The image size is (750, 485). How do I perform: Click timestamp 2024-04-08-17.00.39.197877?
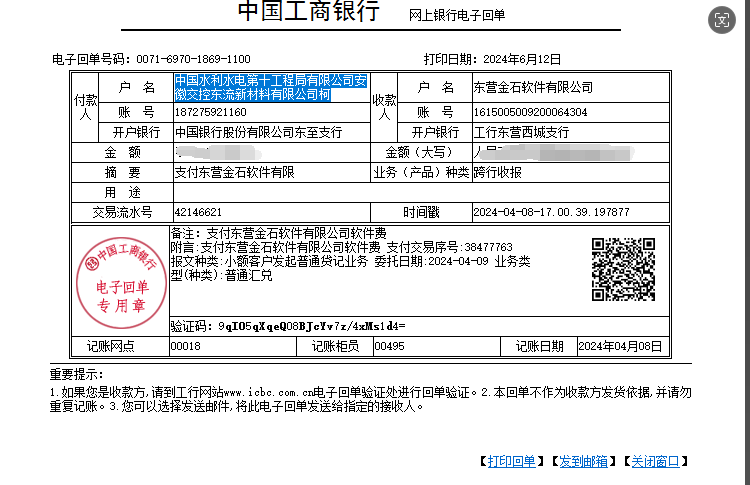(551, 212)
